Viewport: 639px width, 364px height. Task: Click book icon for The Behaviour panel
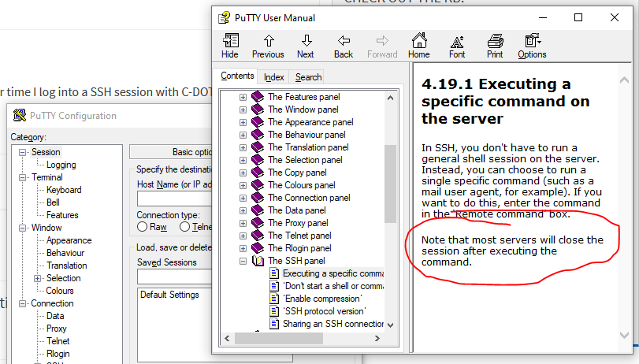258,135
